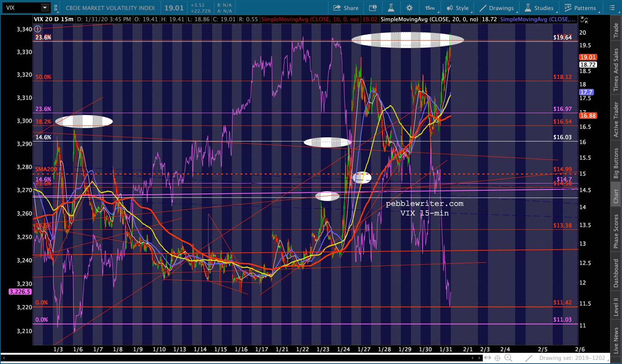Open chart settings with the gear icon
Image resolution: width=622 pixels, height=364 pixels.
[x=409, y=8]
